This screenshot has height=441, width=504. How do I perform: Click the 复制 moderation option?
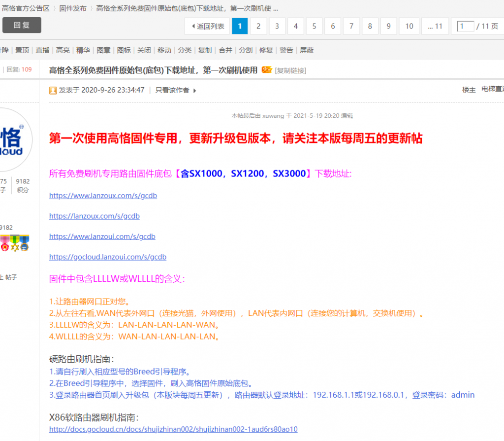pyautogui.click(x=205, y=50)
